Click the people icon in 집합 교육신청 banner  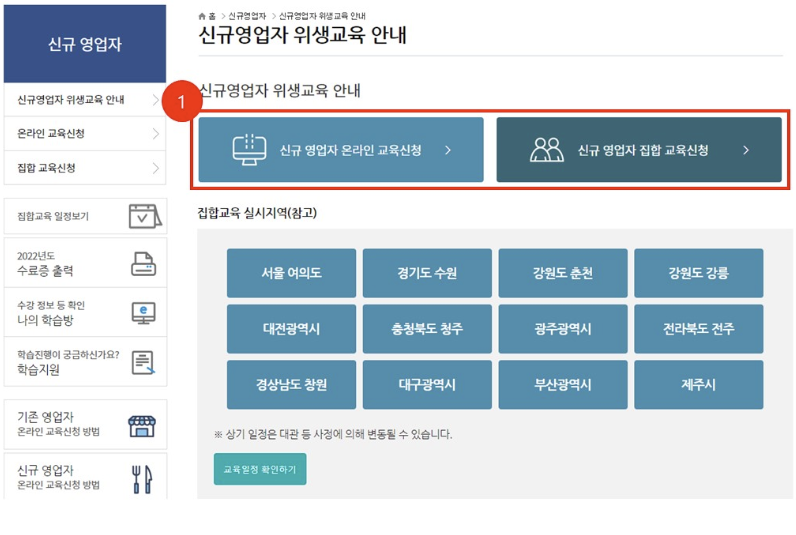coord(547,150)
